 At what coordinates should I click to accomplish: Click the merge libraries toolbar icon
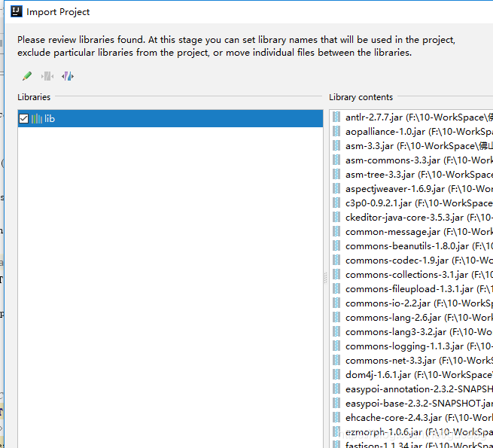(47, 76)
